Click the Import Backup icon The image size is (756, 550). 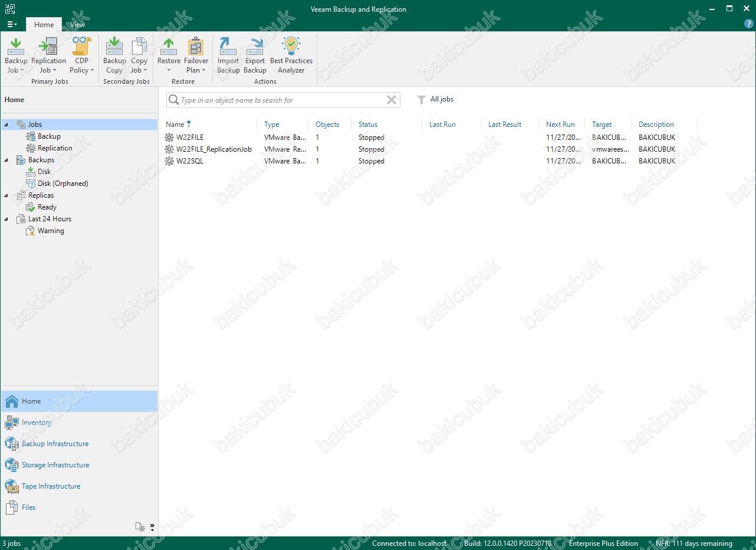[228, 46]
